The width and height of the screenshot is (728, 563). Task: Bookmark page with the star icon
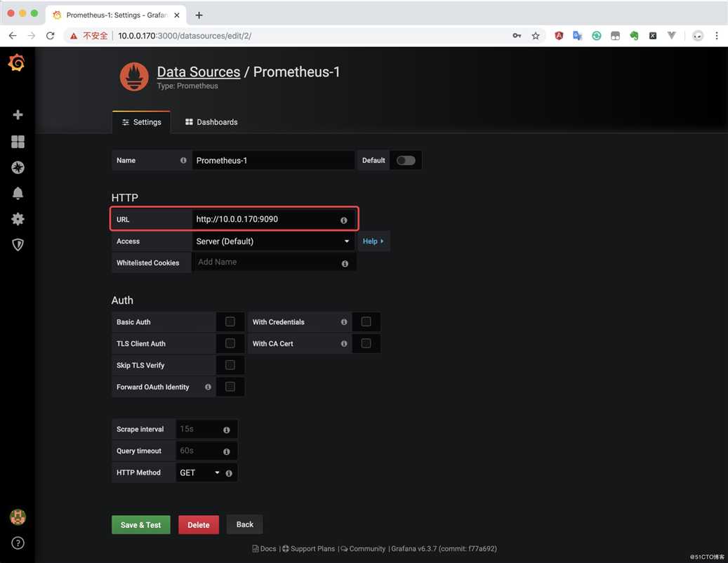tap(536, 36)
